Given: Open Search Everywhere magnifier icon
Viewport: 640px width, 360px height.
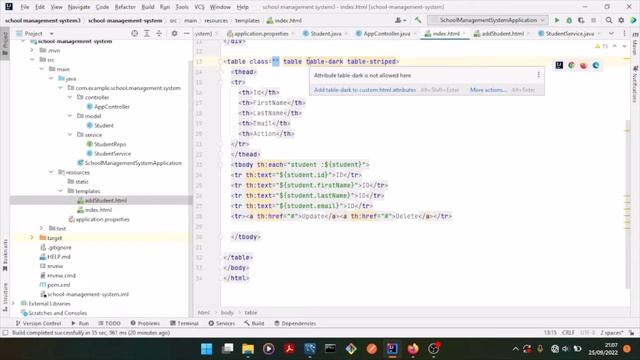Looking at the screenshot, I should (609, 20).
